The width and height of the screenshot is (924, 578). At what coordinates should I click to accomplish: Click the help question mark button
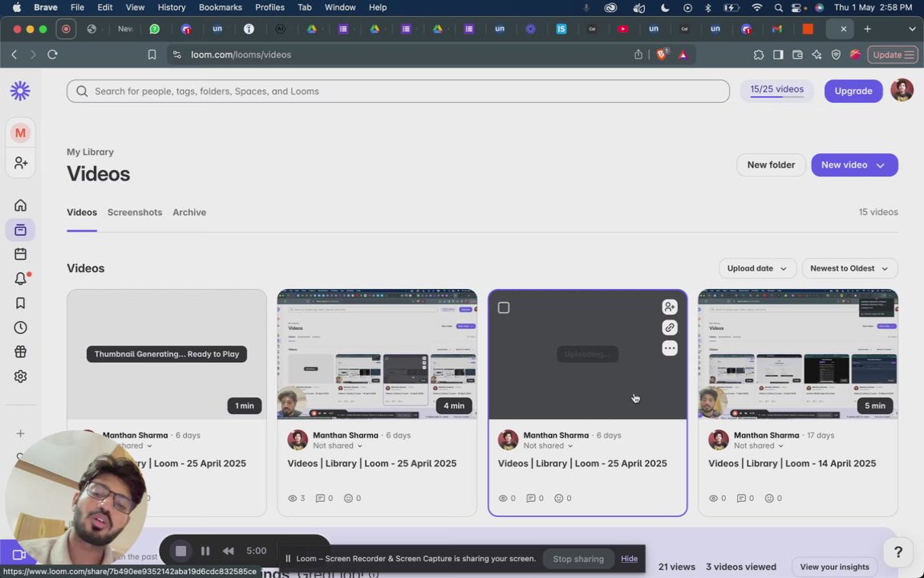pos(898,552)
